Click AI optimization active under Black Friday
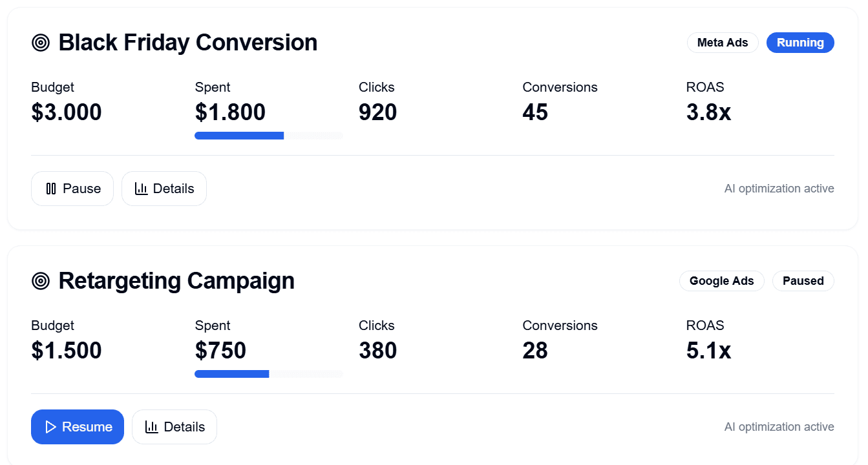868x465 pixels. pos(779,189)
